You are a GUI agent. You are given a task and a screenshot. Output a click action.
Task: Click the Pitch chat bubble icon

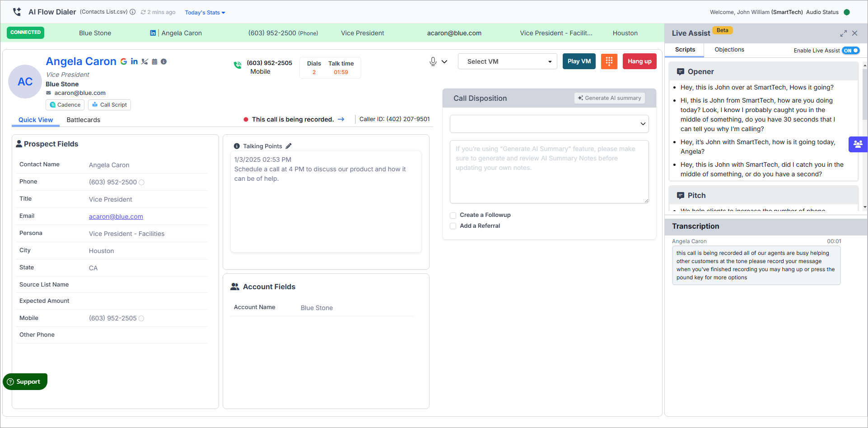(x=680, y=196)
